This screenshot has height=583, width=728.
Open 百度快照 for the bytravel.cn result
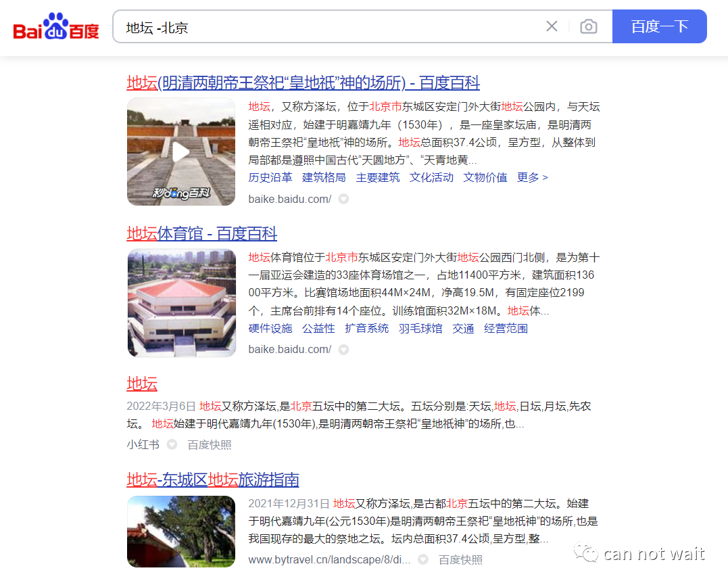[x=460, y=560]
